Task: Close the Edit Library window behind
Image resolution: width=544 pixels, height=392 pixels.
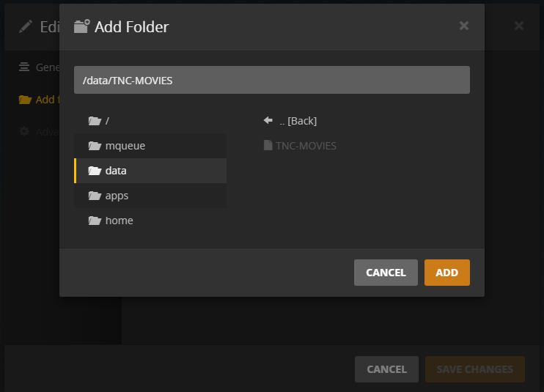Action: coord(519,26)
